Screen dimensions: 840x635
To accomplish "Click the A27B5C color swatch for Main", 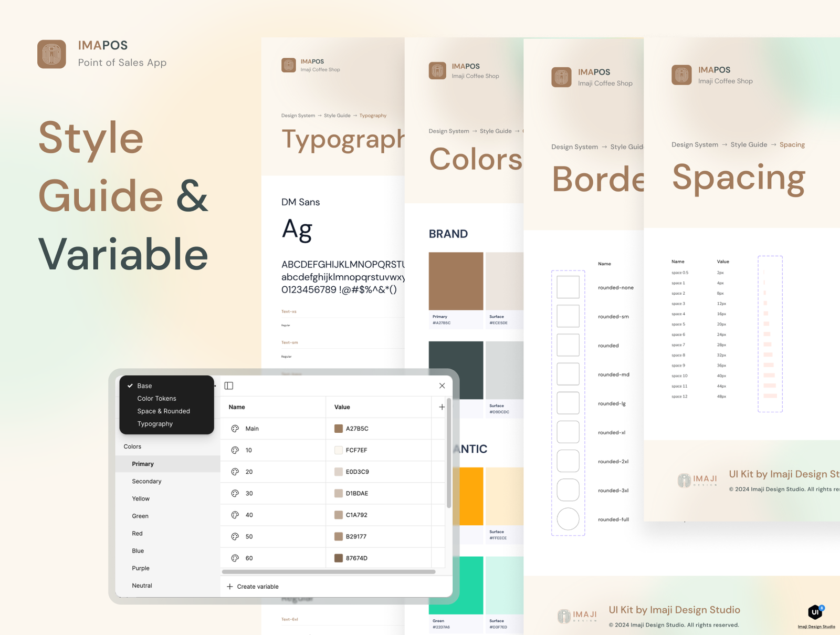I will pos(339,429).
